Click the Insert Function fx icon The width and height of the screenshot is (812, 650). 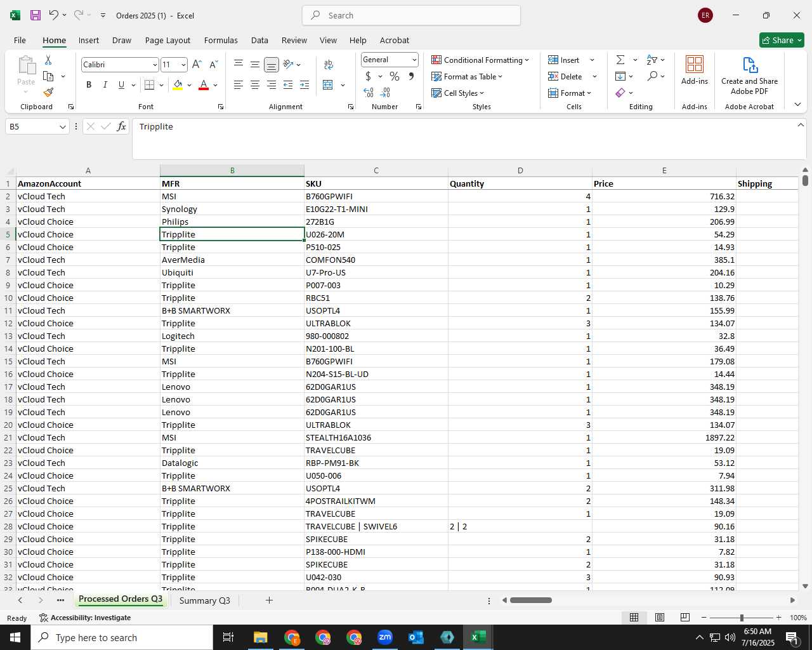click(121, 126)
